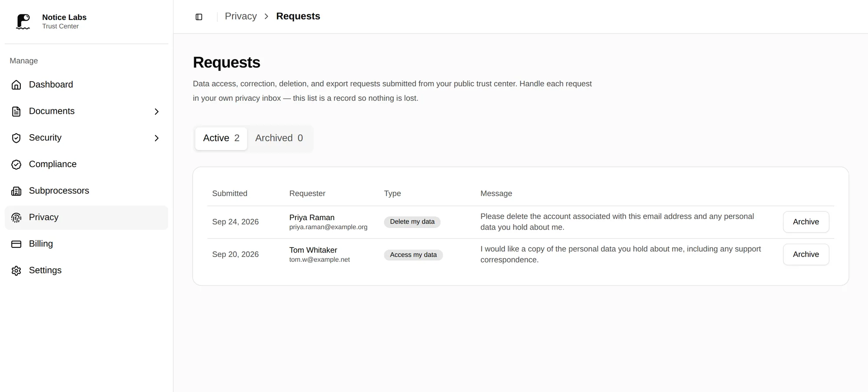Image resolution: width=868 pixels, height=392 pixels.
Task: Click the Requester column header
Action: (307, 194)
